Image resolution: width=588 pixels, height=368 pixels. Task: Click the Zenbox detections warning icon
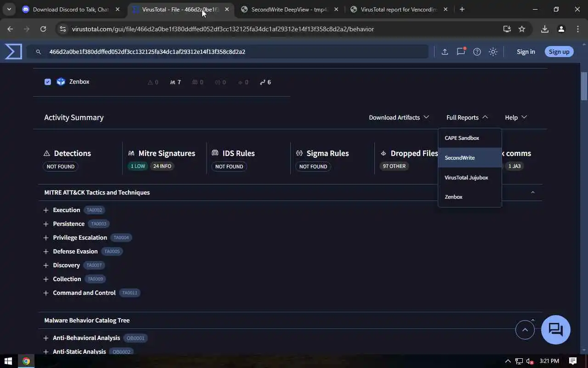point(150,82)
